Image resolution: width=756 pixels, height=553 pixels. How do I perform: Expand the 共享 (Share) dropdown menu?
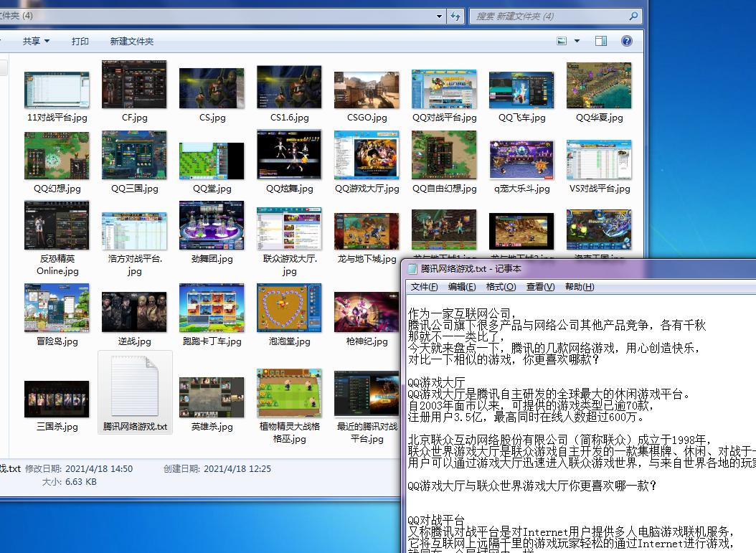(x=36, y=41)
